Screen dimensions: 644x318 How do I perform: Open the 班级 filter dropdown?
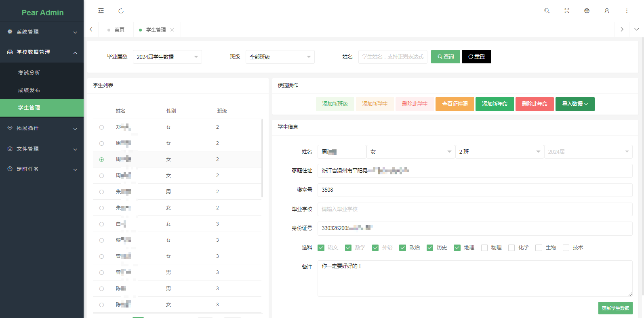click(x=280, y=57)
